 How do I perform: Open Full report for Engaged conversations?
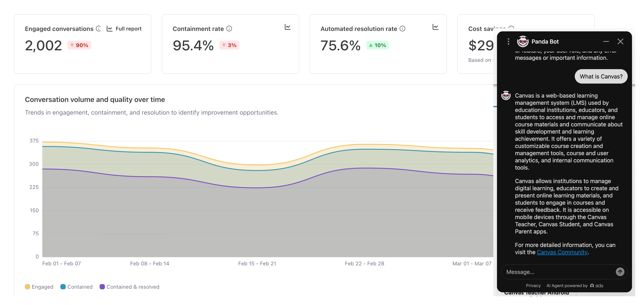(124, 29)
